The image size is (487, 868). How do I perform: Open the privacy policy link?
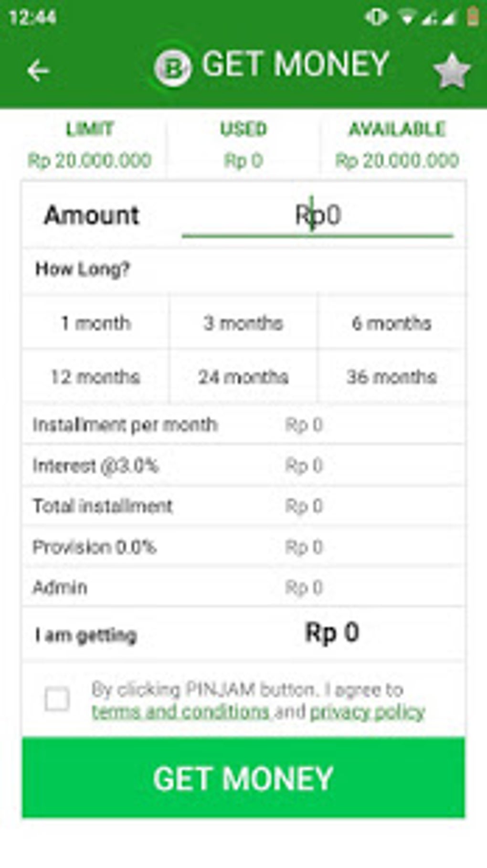tap(367, 712)
